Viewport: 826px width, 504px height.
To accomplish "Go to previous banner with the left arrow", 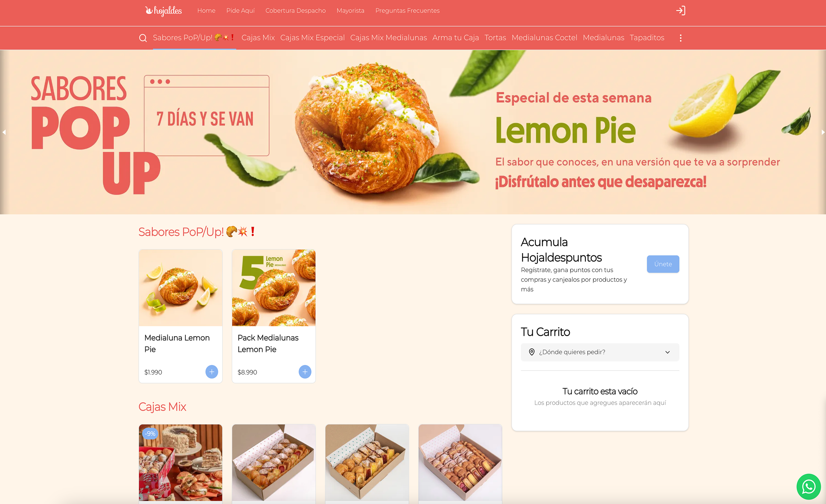I will pos(4,132).
